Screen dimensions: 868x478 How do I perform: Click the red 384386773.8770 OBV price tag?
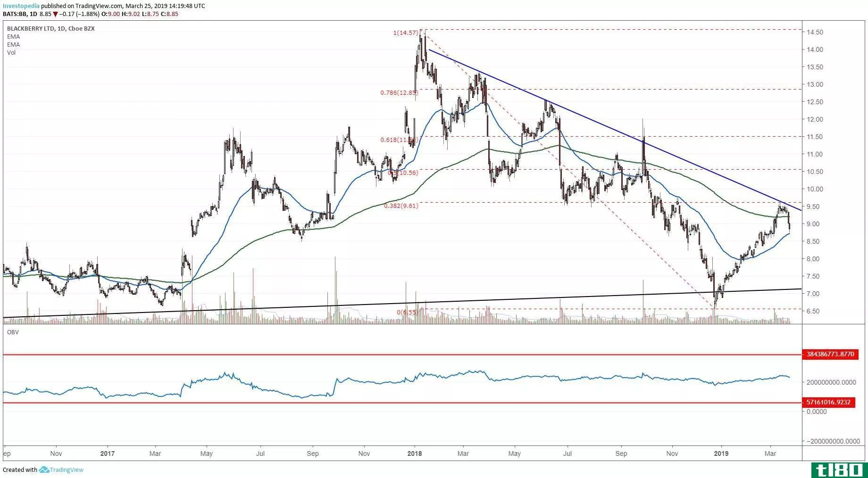[830, 354]
